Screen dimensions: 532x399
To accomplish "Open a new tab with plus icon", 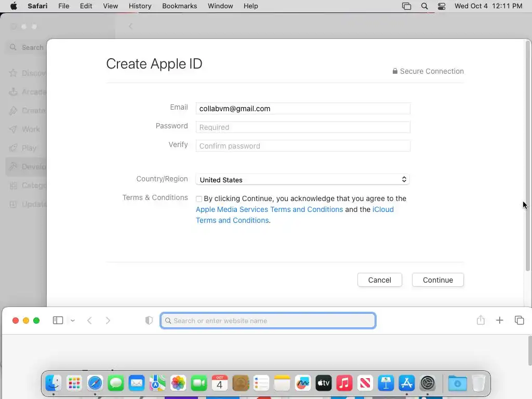I will (499, 320).
